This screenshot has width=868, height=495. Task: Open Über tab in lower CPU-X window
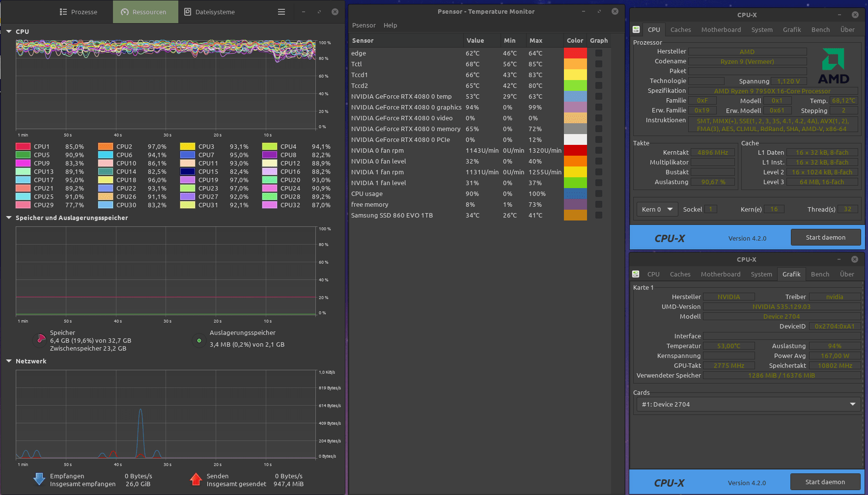pyautogui.click(x=847, y=274)
